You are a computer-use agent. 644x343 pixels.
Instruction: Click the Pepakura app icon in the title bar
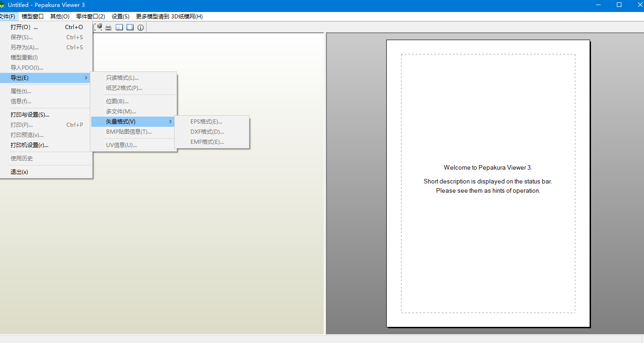click(x=2, y=5)
